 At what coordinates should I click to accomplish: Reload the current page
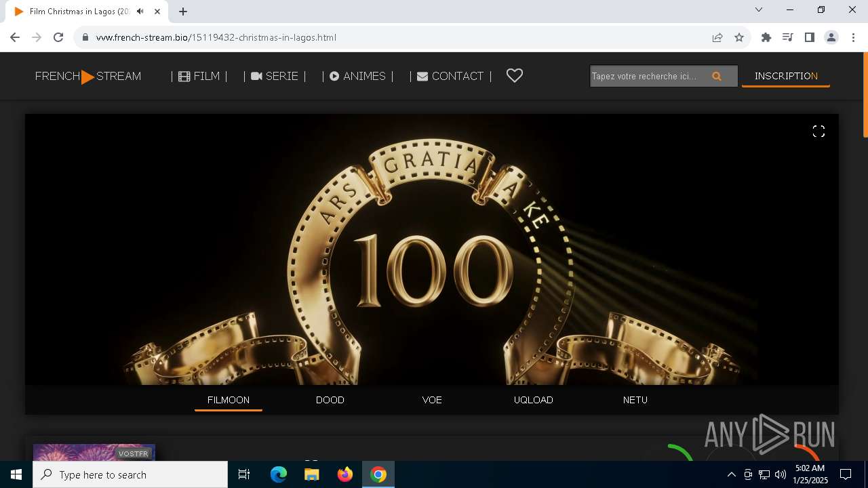pos(58,37)
